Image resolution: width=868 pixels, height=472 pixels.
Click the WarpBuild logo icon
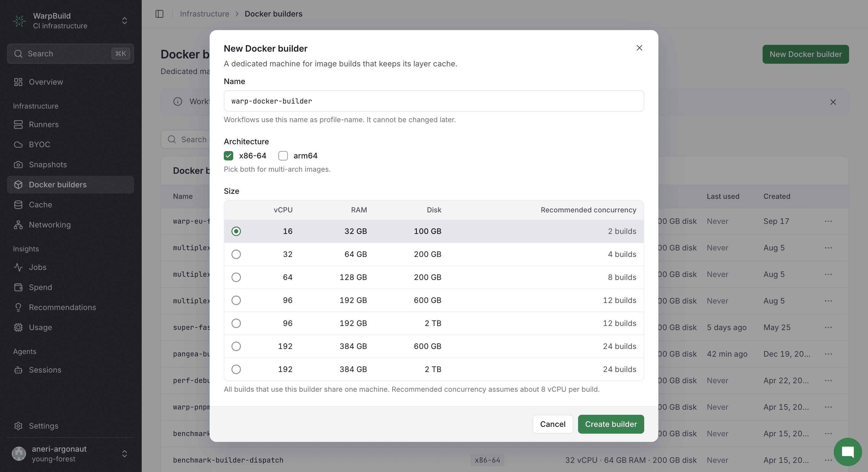pos(19,21)
